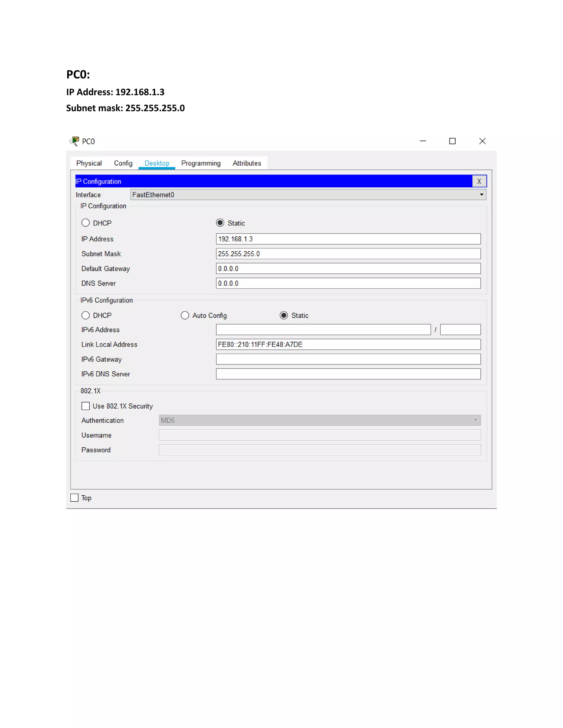Open the Authentication MD5 dropdown
This screenshot has height=728, width=563.
point(319,420)
